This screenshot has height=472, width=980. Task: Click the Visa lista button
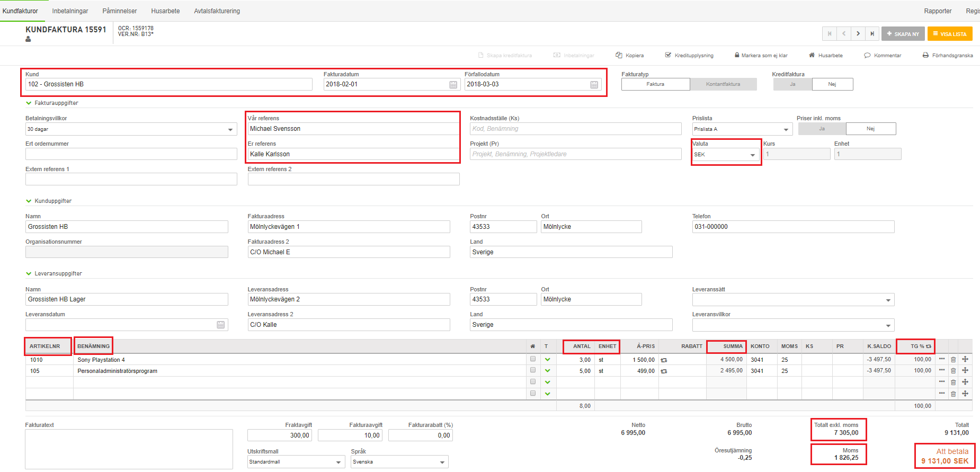(x=950, y=34)
